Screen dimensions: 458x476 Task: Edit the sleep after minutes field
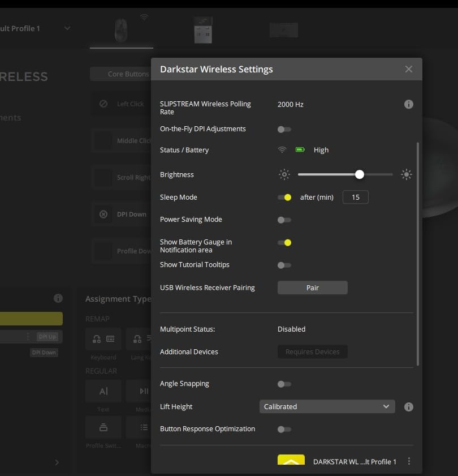point(356,198)
